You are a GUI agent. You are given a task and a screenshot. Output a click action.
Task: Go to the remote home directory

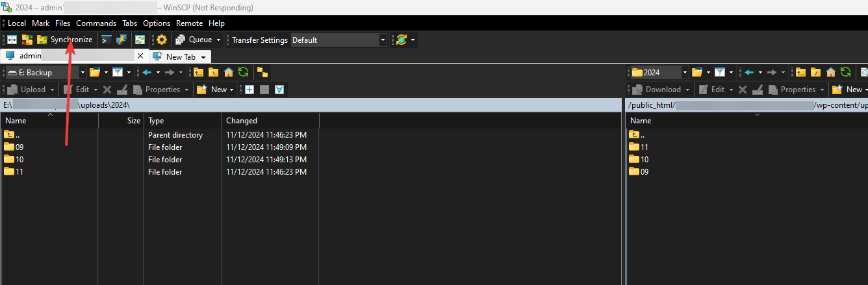831,72
